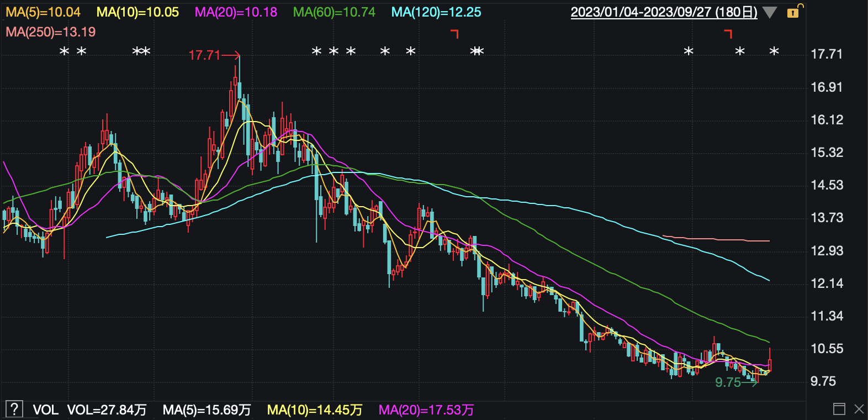Open the date range dropdown triangle

(x=769, y=13)
